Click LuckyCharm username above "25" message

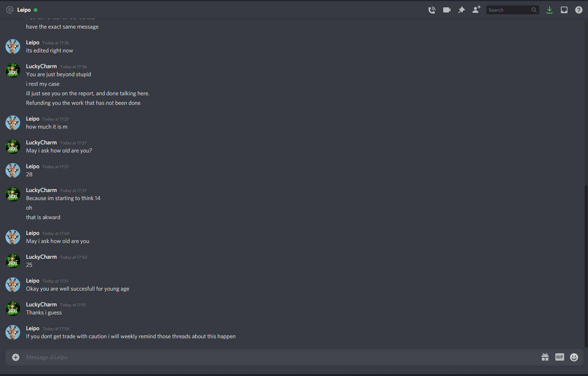(x=41, y=257)
